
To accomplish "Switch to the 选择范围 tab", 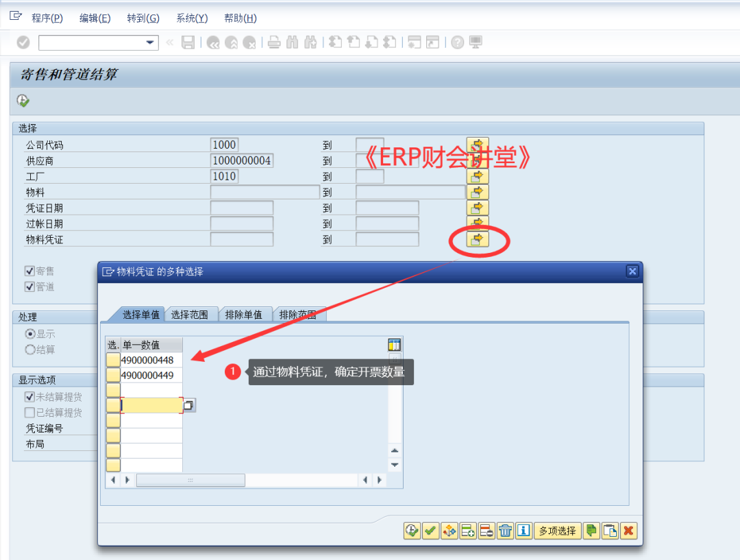I will coord(189,315).
